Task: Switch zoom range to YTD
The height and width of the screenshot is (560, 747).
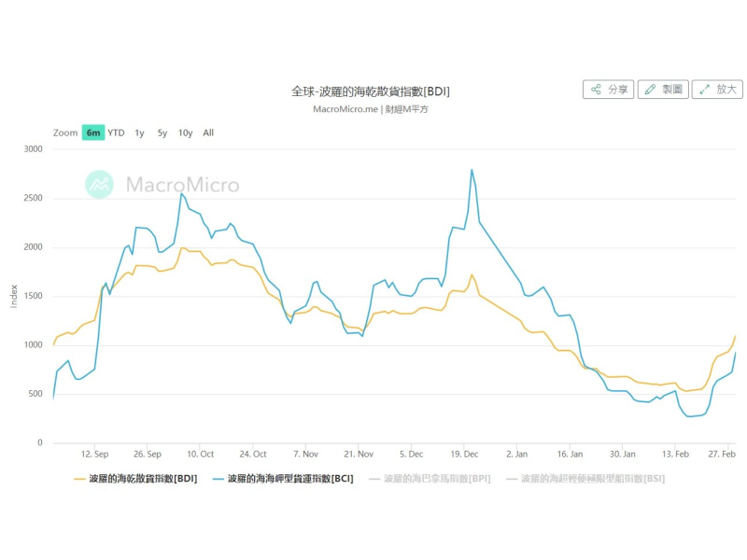Action: 116,133
